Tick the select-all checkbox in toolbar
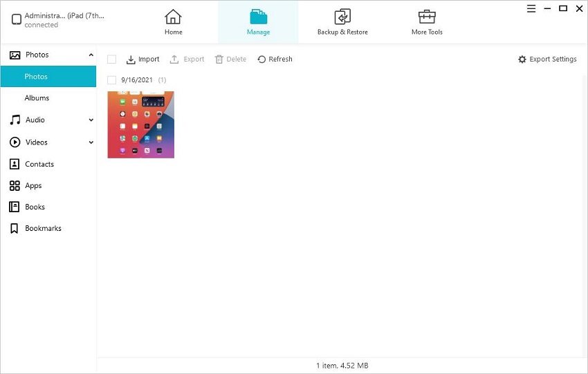Viewport: 588px width, 374px height. tap(112, 59)
